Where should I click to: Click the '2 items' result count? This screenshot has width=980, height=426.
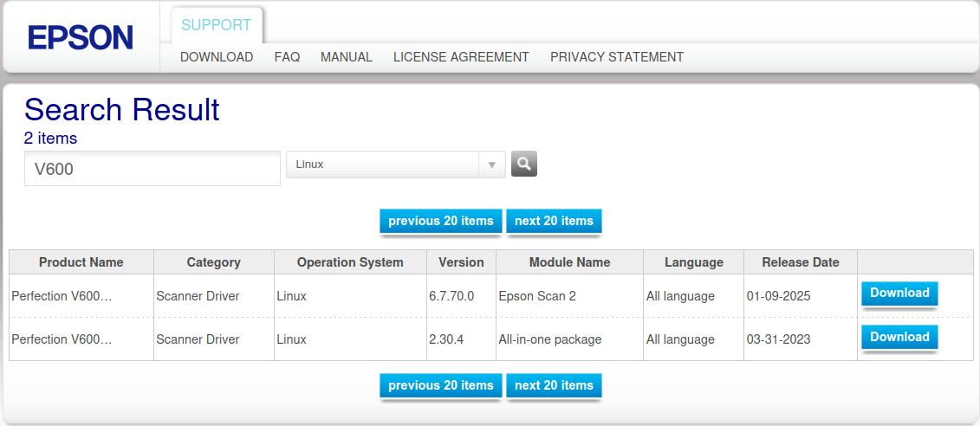50,138
